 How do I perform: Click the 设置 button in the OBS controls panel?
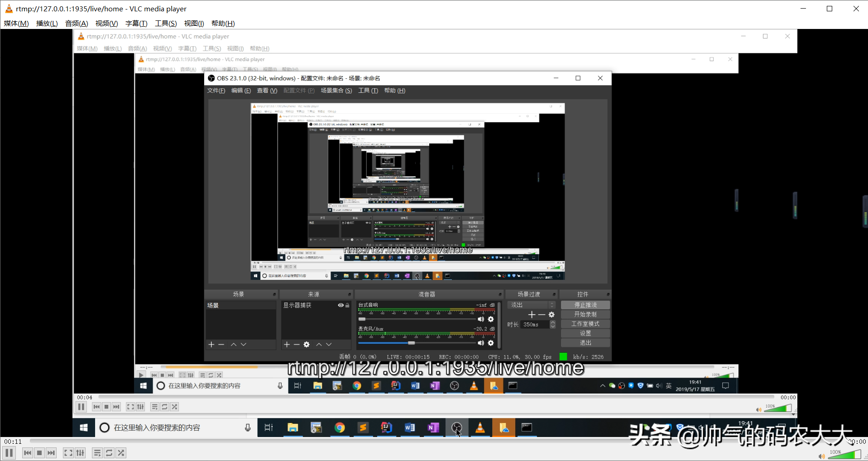coord(585,333)
